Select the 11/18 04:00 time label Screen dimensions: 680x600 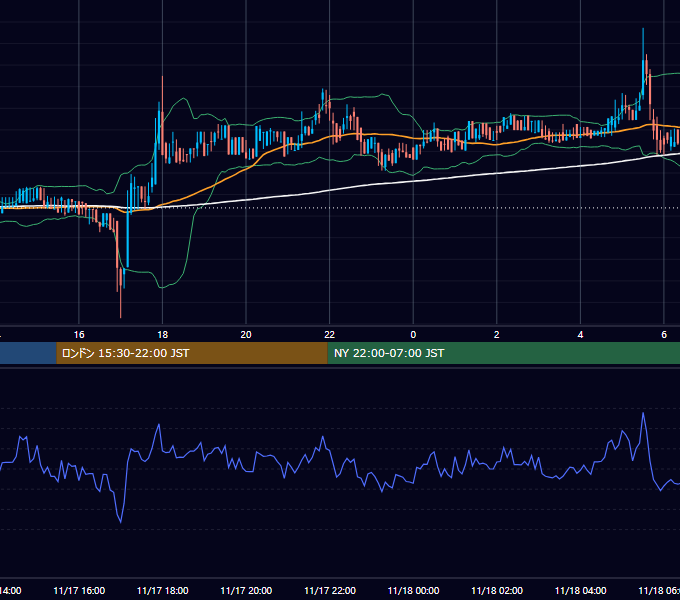pyautogui.click(x=581, y=590)
